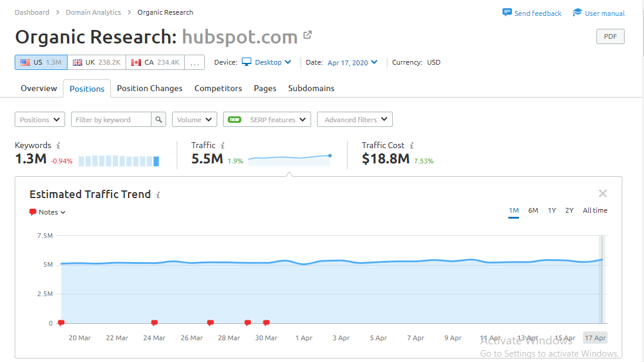Click the Desktop monitor device icon
The width and height of the screenshot is (644, 362).
click(247, 62)
